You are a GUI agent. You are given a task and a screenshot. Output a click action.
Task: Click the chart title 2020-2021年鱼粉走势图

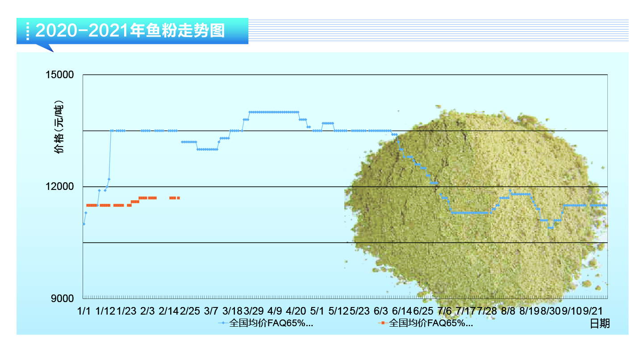(130, 30)
